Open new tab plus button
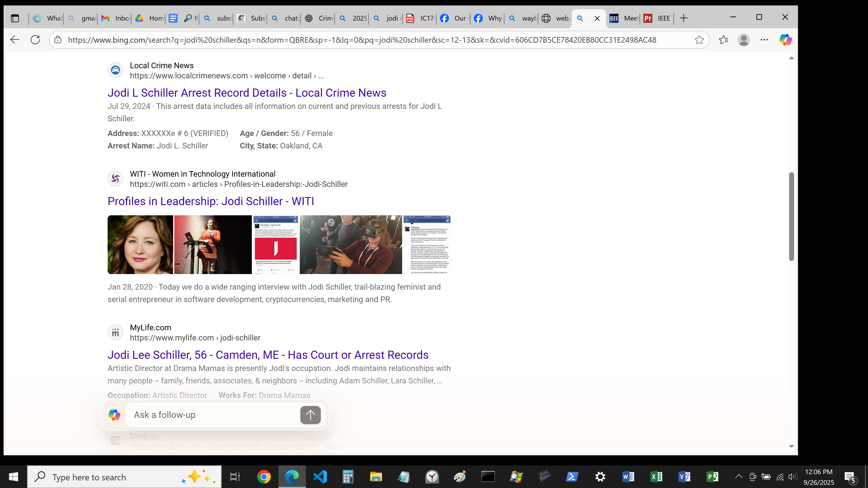The image size is (868, 488). pyautogui.click(x=684, y=18)
